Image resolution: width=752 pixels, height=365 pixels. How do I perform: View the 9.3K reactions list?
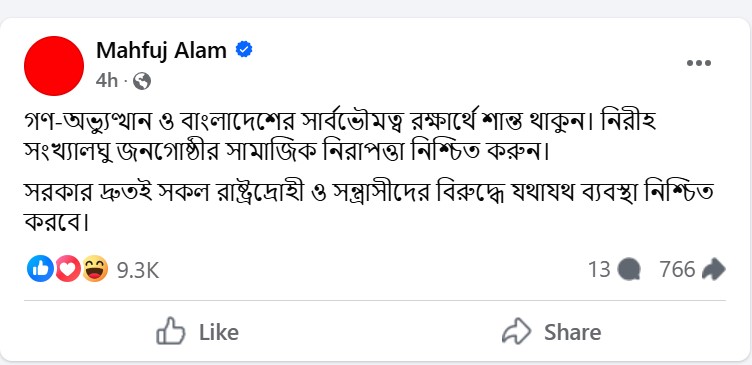(138, 271)
